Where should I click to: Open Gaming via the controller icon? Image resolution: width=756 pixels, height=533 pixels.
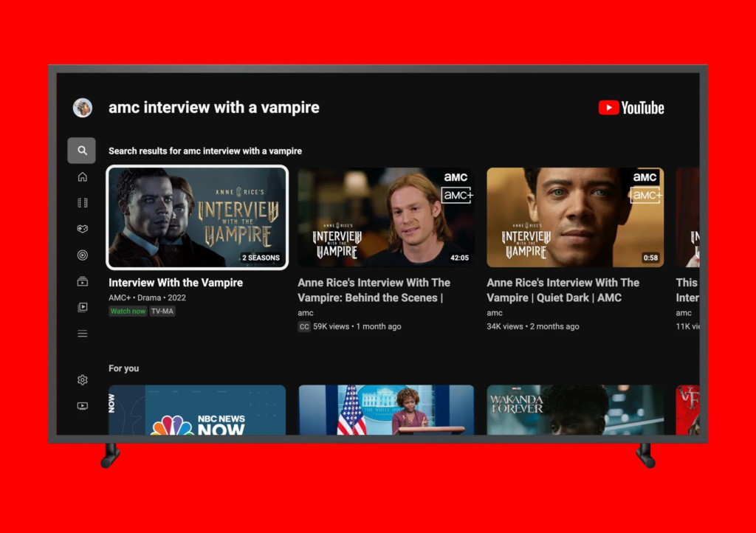83,229
